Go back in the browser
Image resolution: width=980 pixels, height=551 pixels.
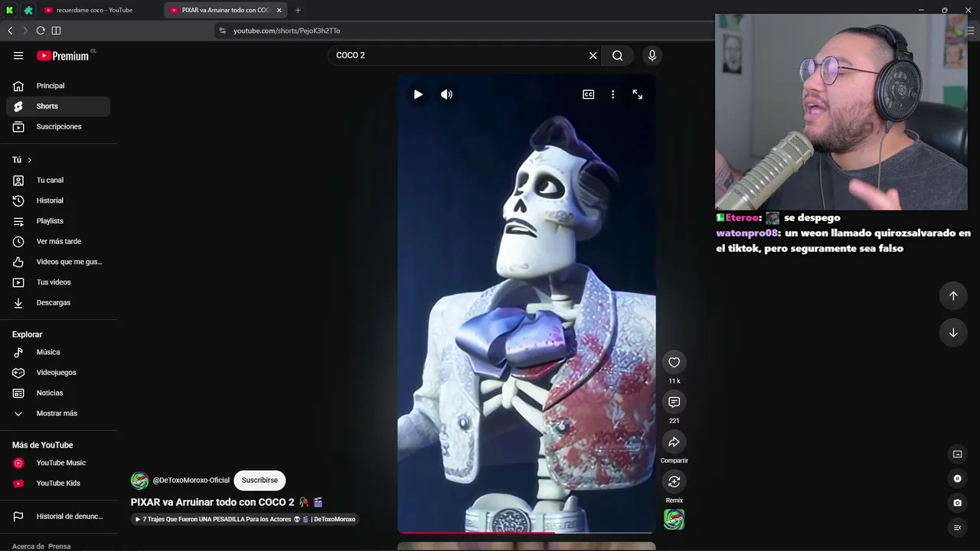tap(10, 31)
